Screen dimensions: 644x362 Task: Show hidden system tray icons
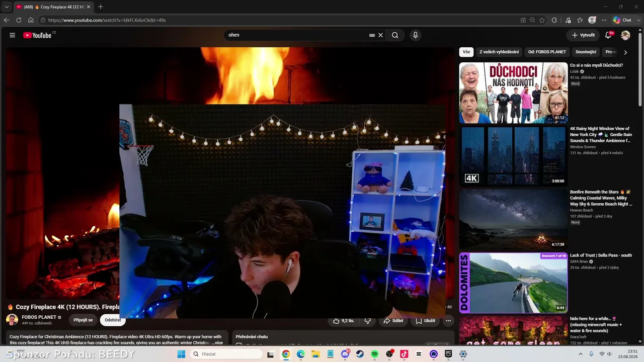[x=581, y=354]
